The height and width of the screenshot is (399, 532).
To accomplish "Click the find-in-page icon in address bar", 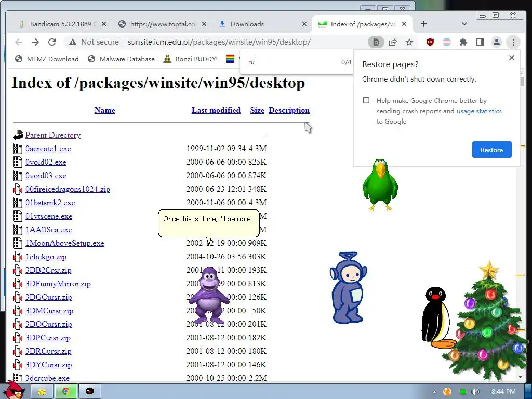I will [376, 42].
